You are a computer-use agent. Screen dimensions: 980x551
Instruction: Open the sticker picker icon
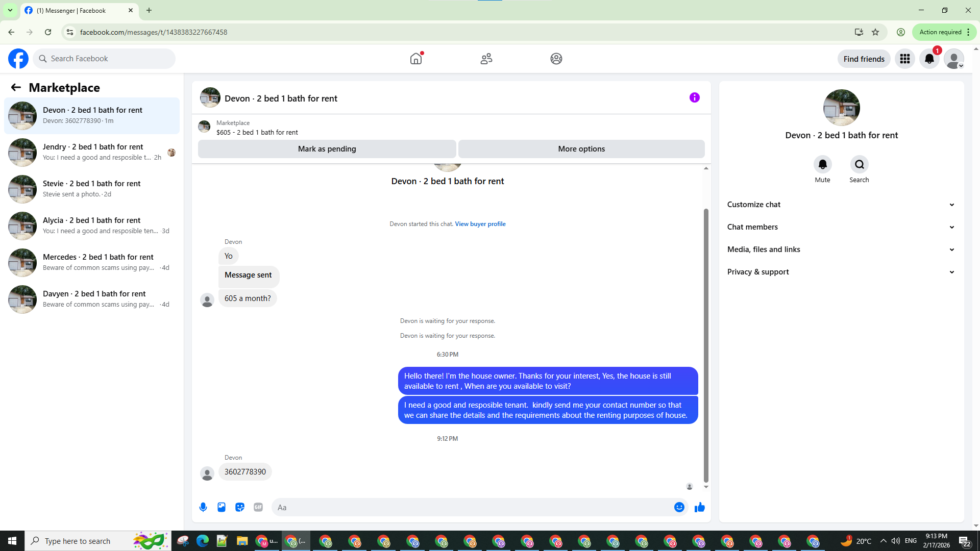point(240,507)
